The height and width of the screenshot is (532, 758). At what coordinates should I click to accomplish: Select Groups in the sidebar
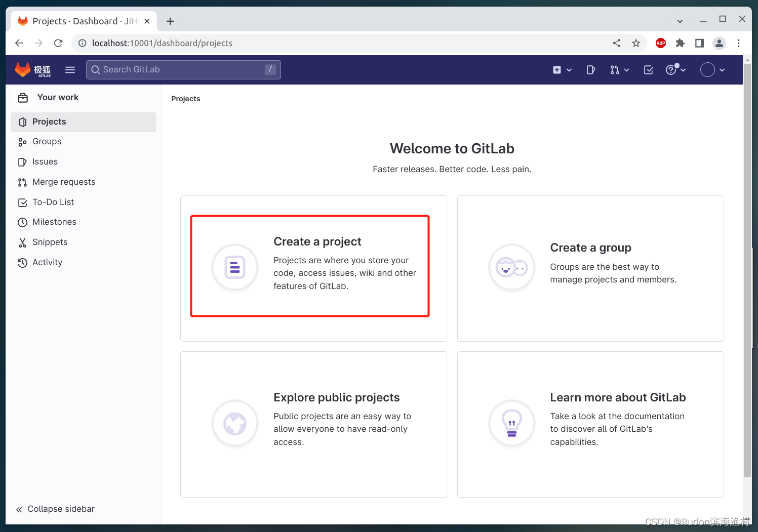(46, 141)
